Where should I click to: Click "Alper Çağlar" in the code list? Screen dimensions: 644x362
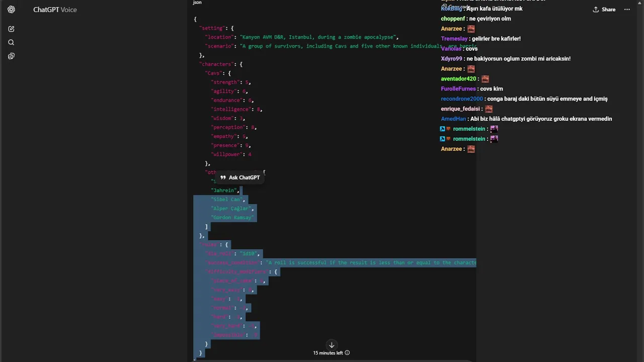[x=231, y=209]
